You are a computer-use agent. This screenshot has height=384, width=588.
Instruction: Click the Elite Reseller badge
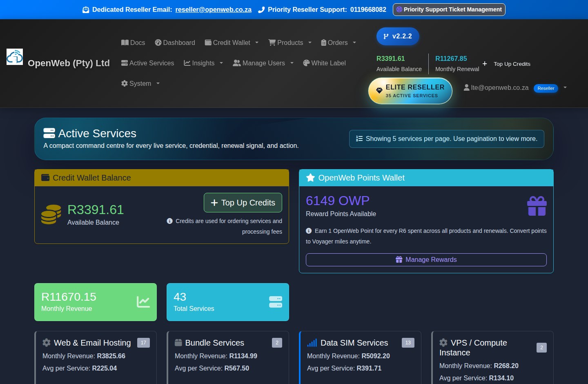(410, 91)
